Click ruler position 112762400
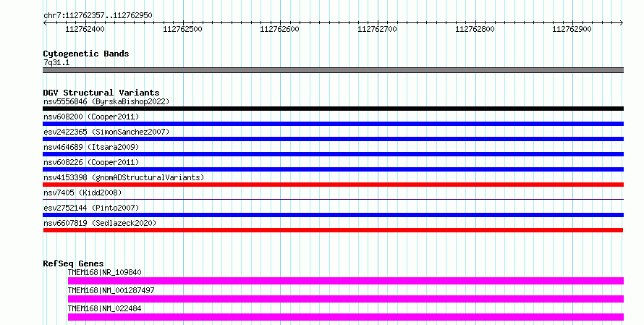 pyautogui.click(x=85, y=29)
